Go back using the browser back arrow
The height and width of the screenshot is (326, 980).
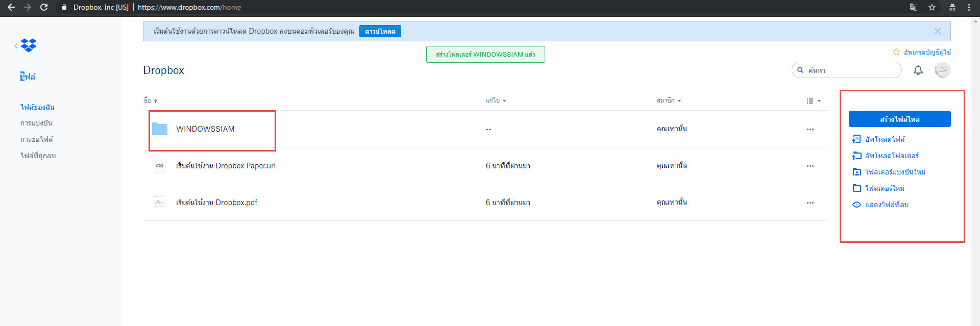pos(11,7)
